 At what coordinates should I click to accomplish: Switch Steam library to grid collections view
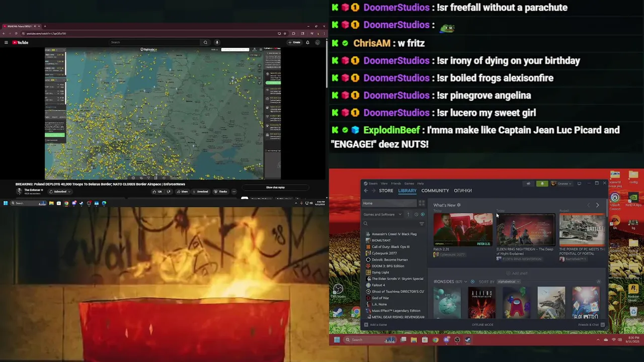click(422, 203)
